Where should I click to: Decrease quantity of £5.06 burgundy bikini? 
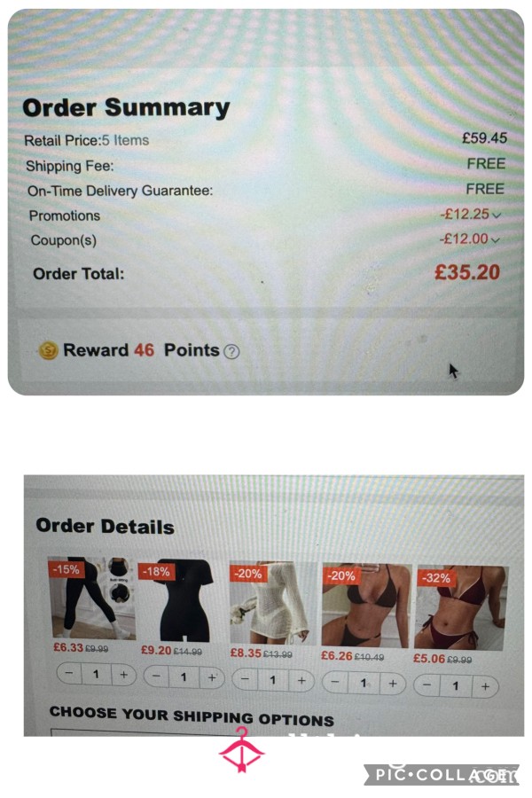(427, 685)
